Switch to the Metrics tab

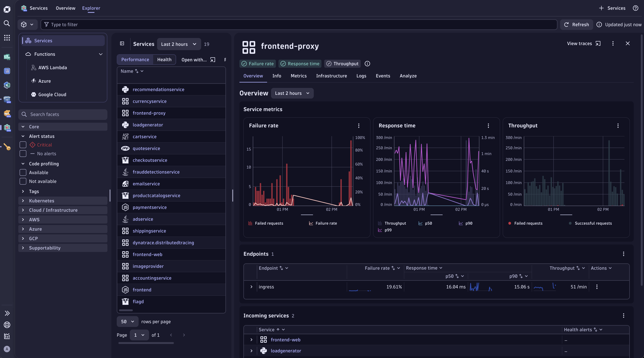[298, 76]
